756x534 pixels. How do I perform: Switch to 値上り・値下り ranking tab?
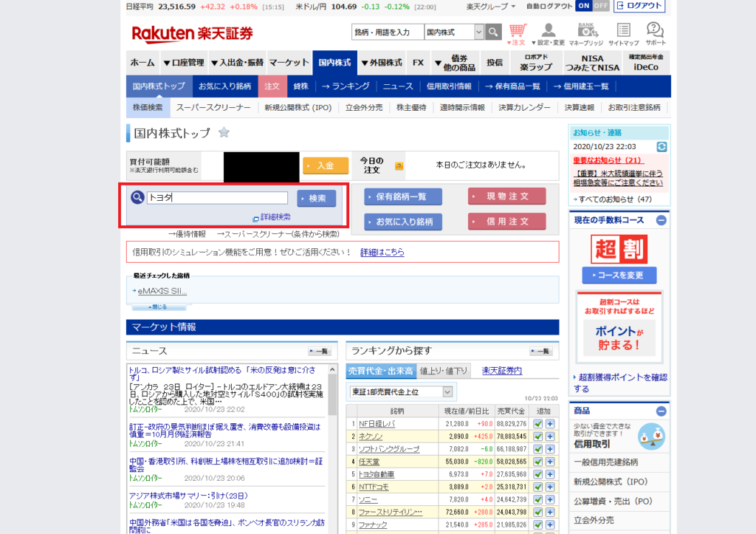pos(443,371)
